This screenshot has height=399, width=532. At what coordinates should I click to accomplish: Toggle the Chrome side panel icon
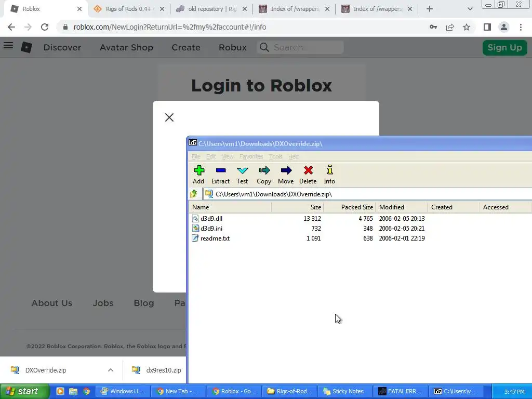tap(487, 27)
